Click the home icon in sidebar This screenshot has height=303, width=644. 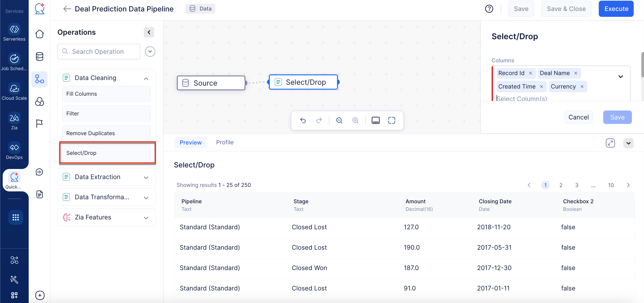click(x=39, y=34)
